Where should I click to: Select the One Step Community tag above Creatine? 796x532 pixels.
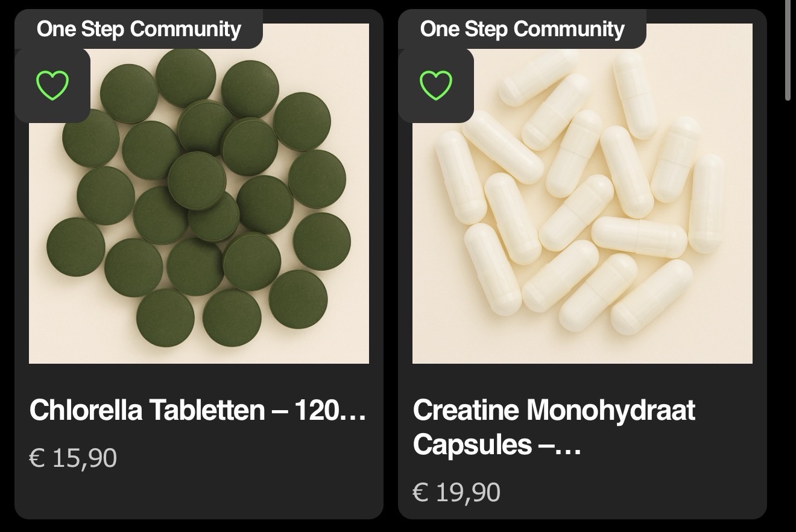[x=522, y=29]
